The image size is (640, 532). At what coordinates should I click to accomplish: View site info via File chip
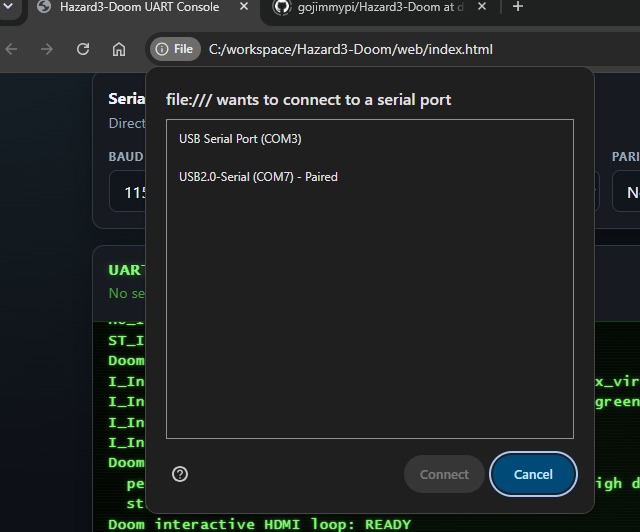175,49
